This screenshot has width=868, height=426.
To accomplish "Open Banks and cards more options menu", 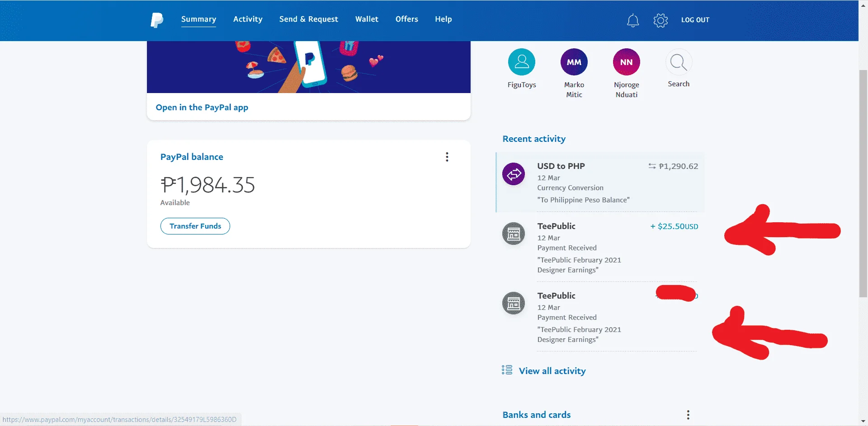I will [688, 415].
